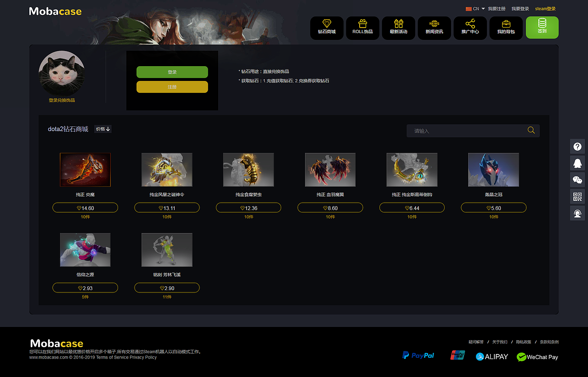
Task: Click the PayPal payment logo
Action: [418, 355]
